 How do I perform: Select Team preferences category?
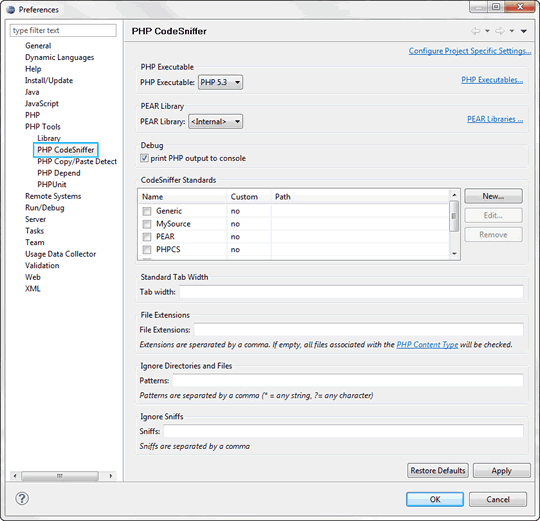pyautogui.click(x=35, y=242)
